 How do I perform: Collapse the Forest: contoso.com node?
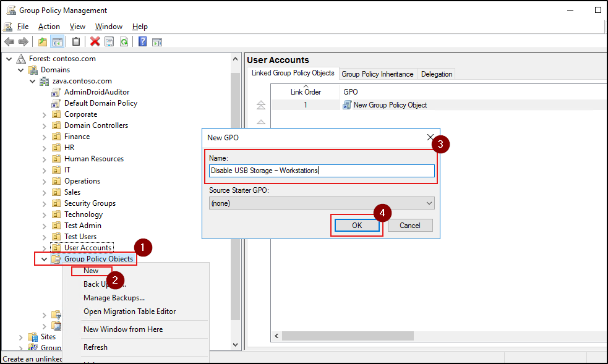(8, 59)
